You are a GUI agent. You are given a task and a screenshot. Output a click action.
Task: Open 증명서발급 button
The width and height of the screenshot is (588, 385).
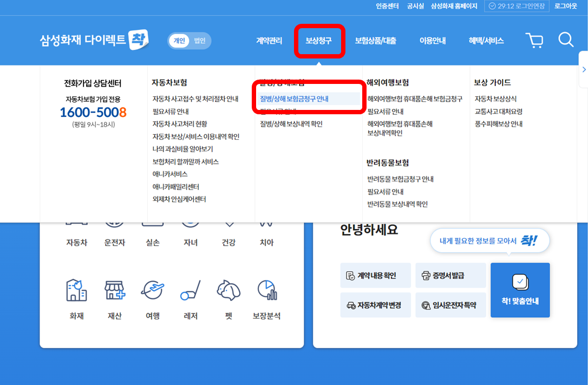[450, 275]
